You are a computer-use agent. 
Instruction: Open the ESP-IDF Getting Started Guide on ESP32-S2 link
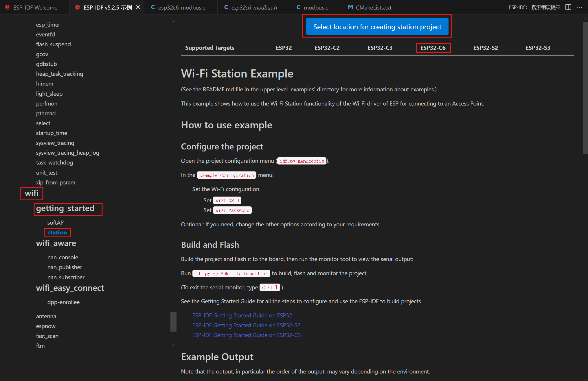(246, 325)
